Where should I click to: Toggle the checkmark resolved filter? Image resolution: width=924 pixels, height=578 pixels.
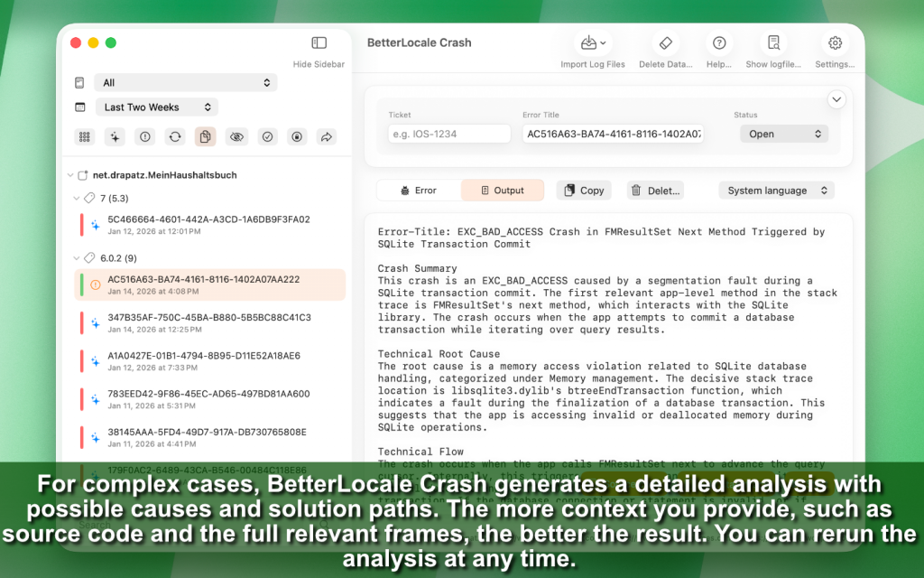(x=267, y=136)
